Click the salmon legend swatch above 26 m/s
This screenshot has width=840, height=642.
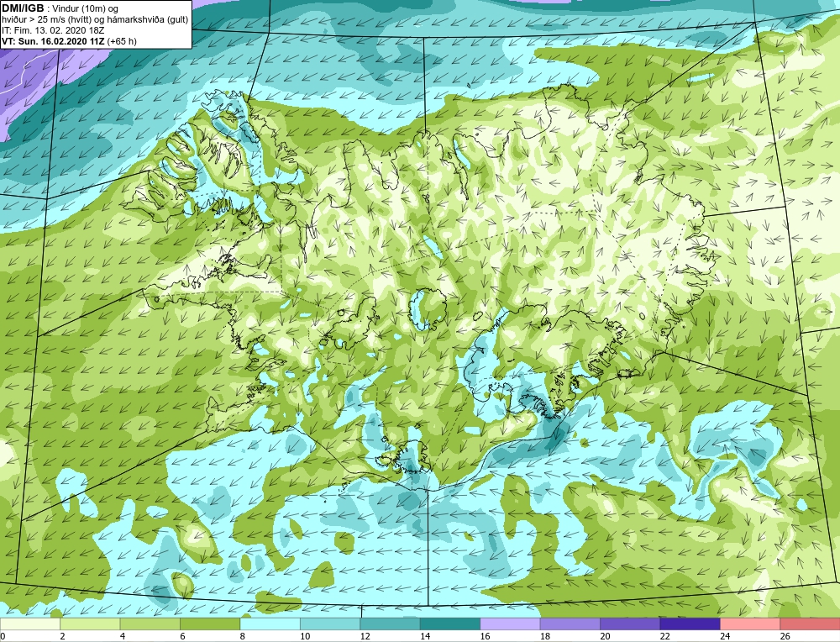(x=810, y=624)
